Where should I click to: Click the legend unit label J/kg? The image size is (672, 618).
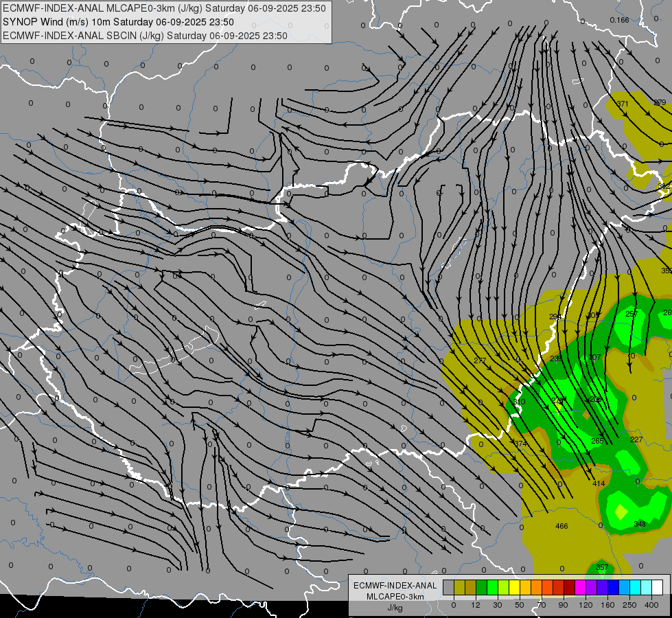(395, 608)
